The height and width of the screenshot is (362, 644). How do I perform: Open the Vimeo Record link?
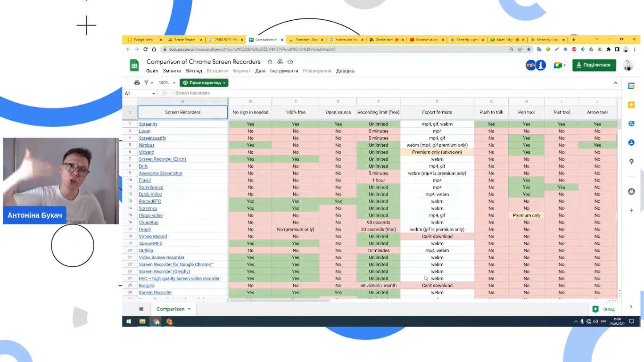tap(153, 236)
